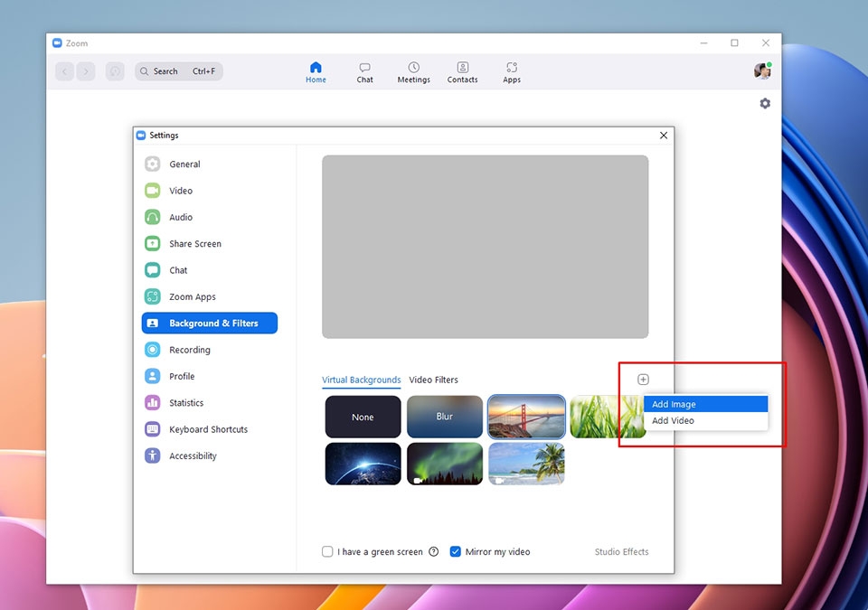Open Profile settings
Screen dimensions: 868x610
(211, 377)
